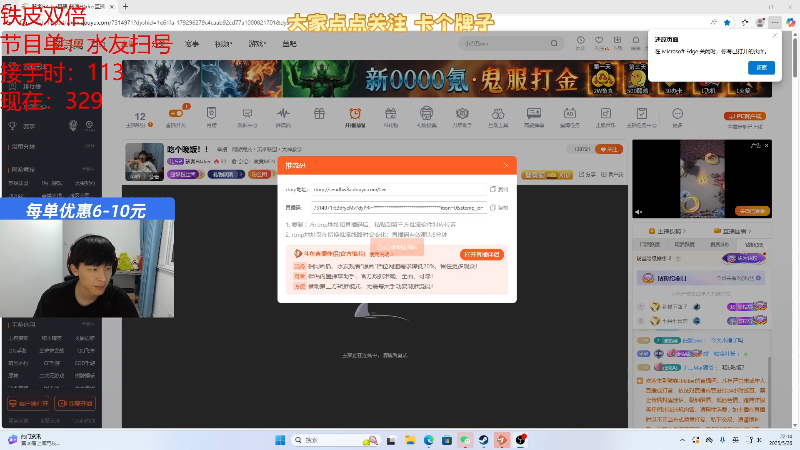Image resolution: width=800 pixels, height=450 pixels.
Task: Click the orange follow heart button
Action: coord(609,149)
